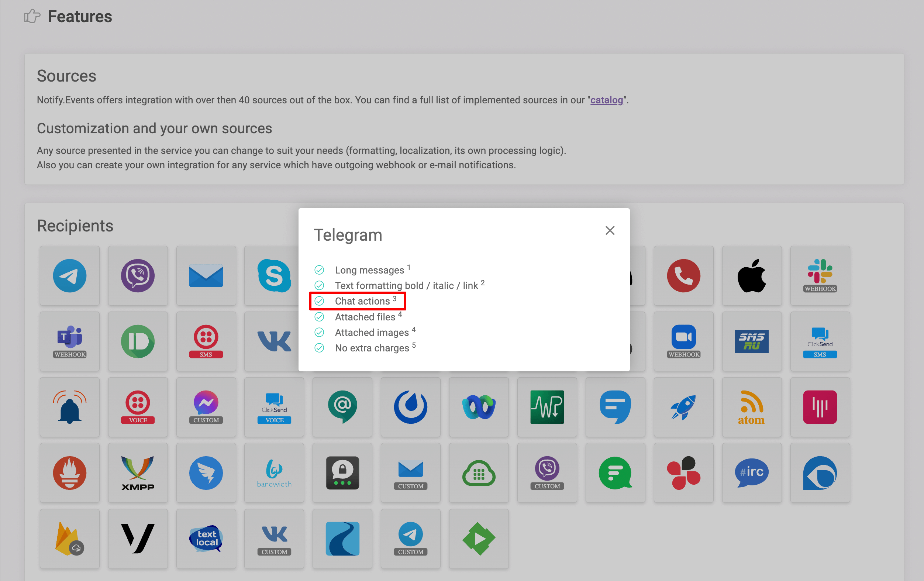Choose the green Pushbullet recipient icon
This screenshot has height=581, width=924.
click(x=138, y=341)
